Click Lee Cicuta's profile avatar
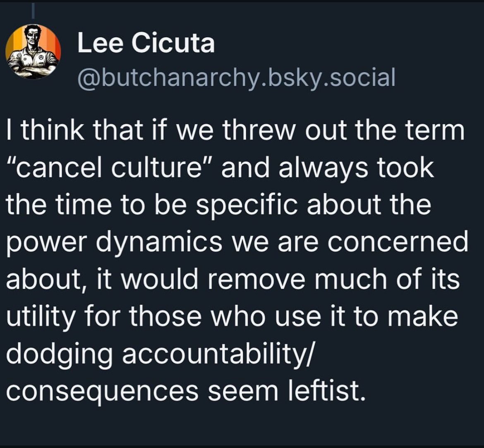Viewport: 484px width, 448px height. point(34,52)
